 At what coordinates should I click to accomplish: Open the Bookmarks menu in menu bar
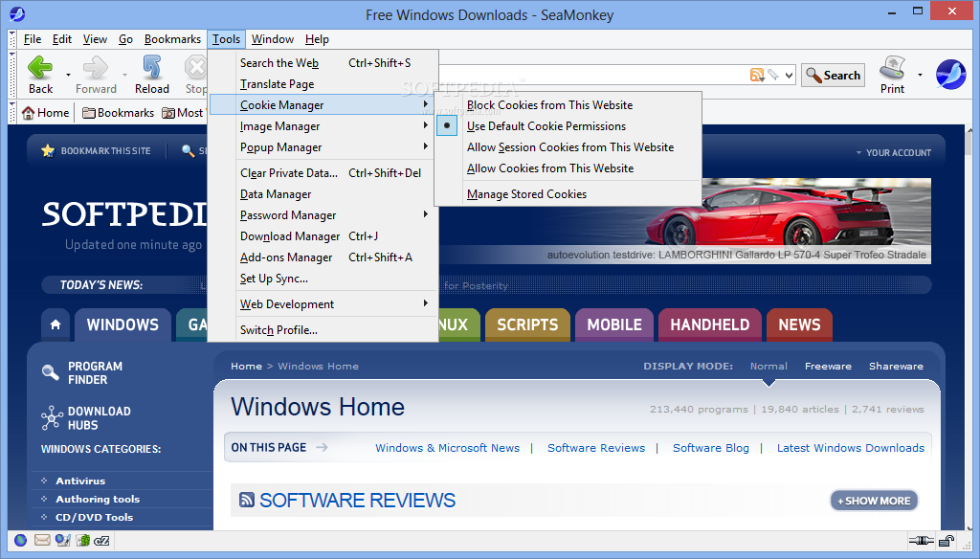pyautogui.click(x=172, y=39)
